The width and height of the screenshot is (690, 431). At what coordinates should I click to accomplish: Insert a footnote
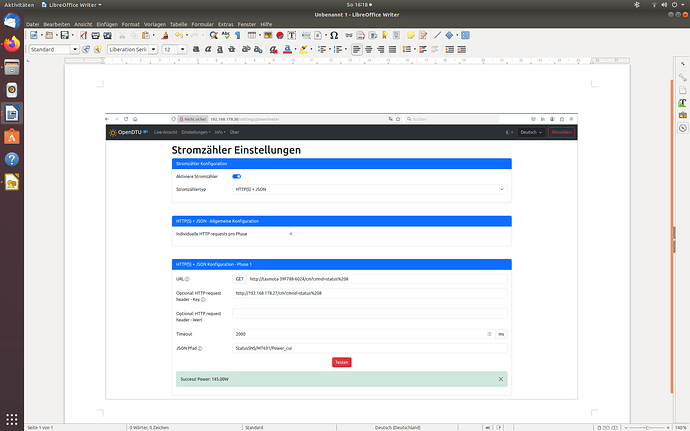coord(360,35)
